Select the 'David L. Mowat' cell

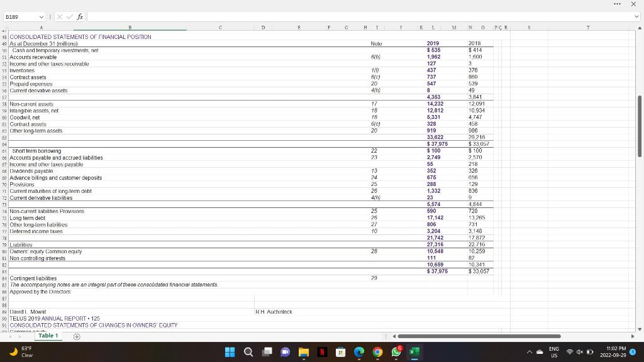pyautogui.click(x=28, y=312)
